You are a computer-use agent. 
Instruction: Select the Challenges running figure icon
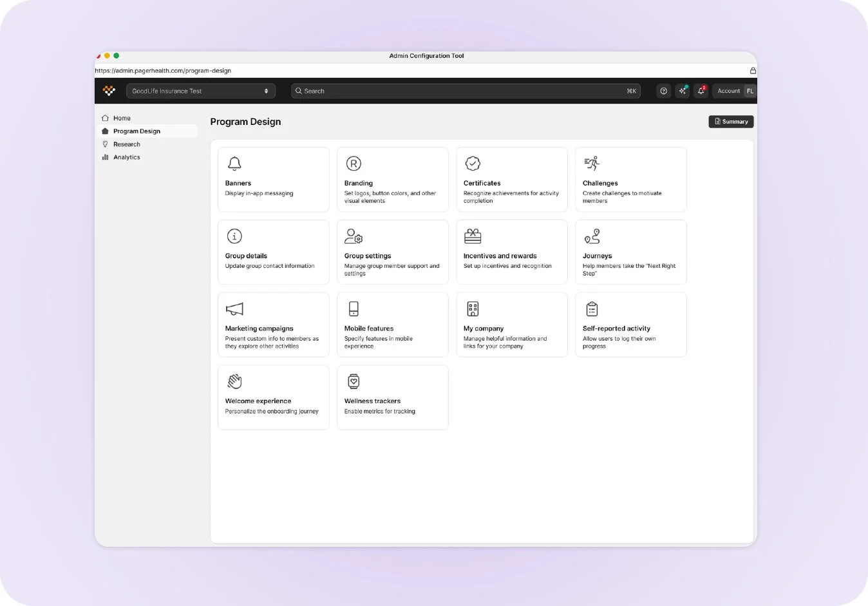592,164
